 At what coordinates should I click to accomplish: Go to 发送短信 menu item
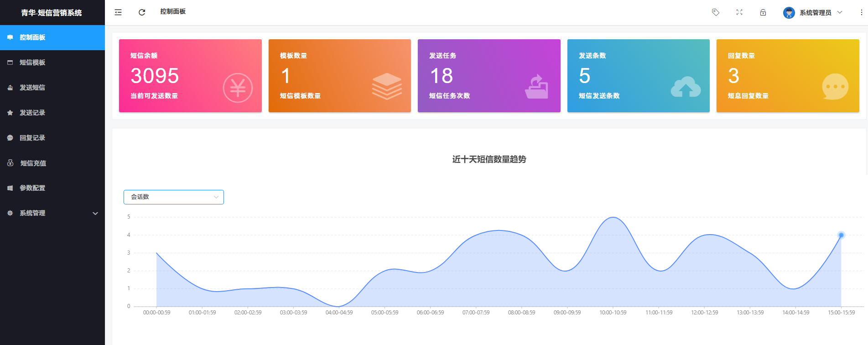(x=32, y=88)
